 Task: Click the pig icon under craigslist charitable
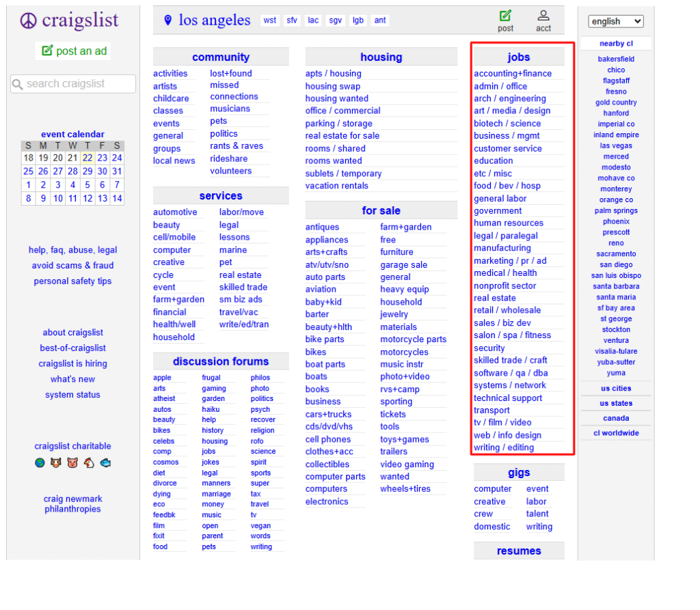pos(72,462)
